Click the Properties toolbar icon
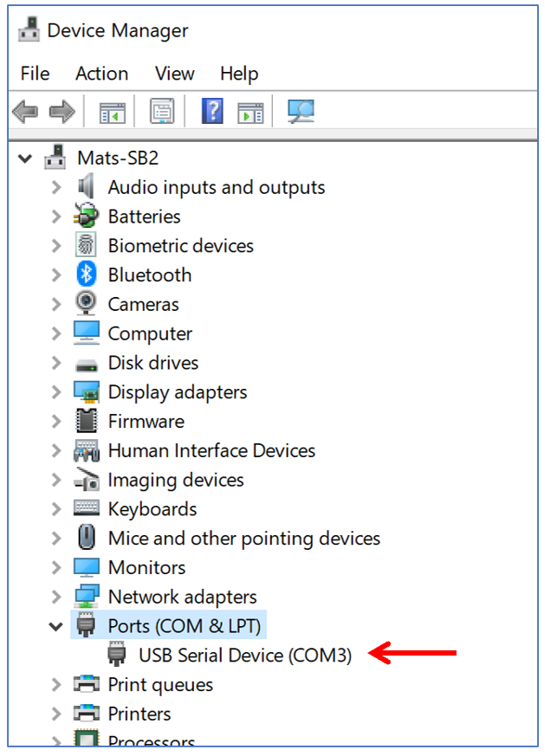The image size is (545, 756). 162,112
